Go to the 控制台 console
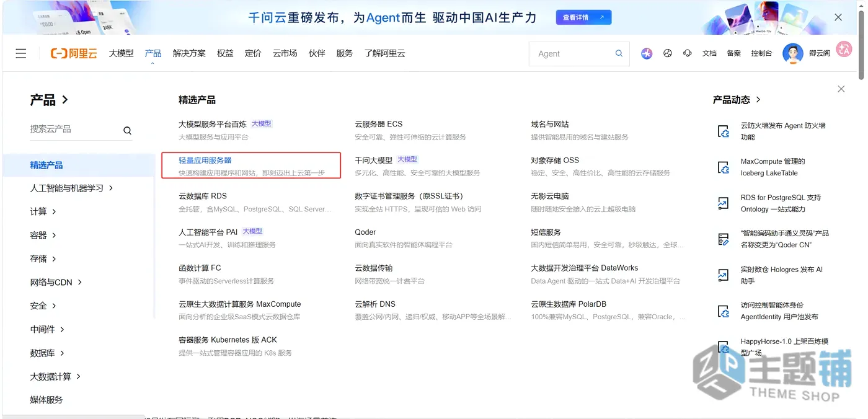Image resolution: width=868 pixels, height=419 pixels. click(761, 53)
